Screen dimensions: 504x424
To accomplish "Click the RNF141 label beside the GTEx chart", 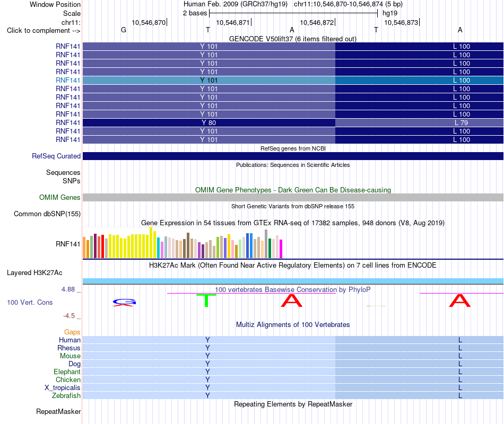I will [68, 244].
